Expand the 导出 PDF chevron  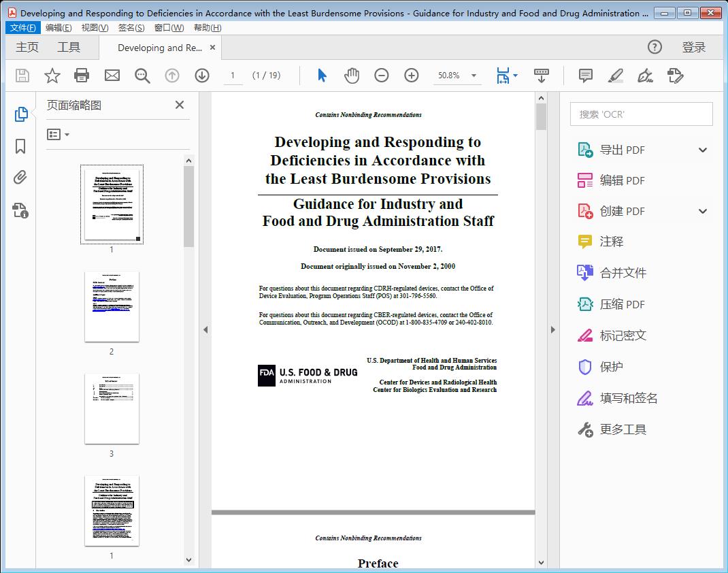tap(702, 149)
